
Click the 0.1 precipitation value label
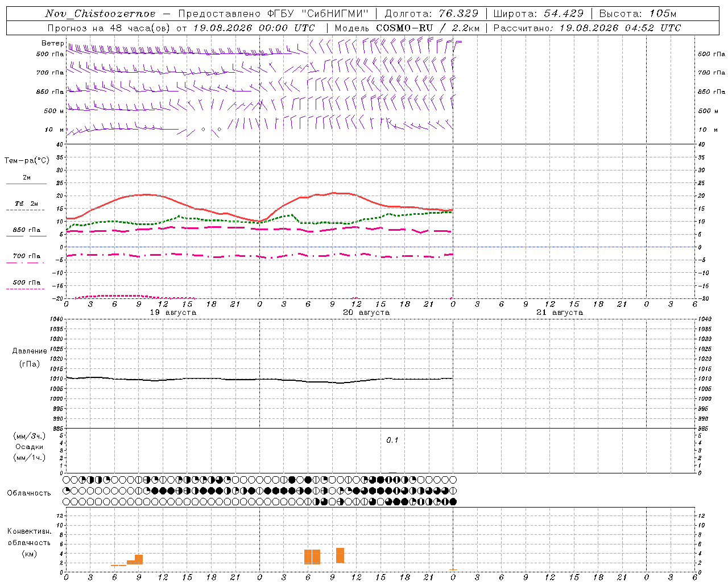(x=392, y=440)
